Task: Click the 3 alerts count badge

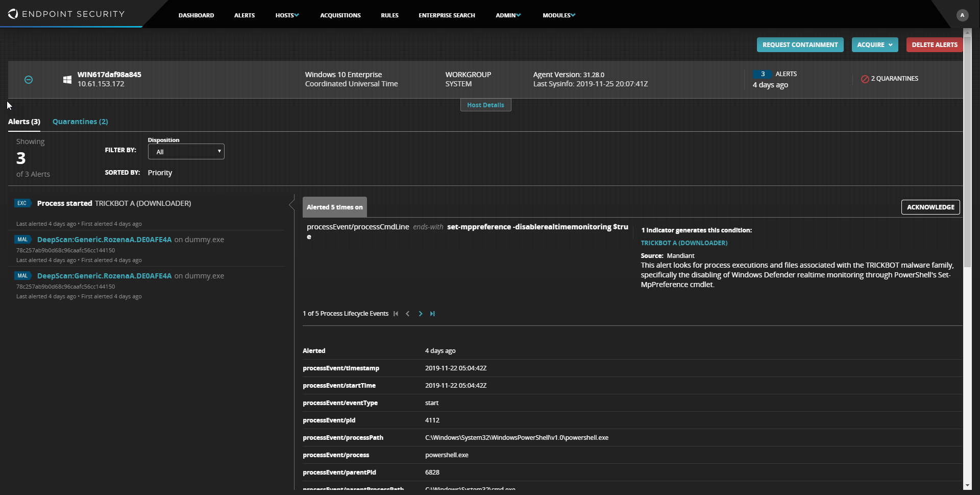Action: 763,74
